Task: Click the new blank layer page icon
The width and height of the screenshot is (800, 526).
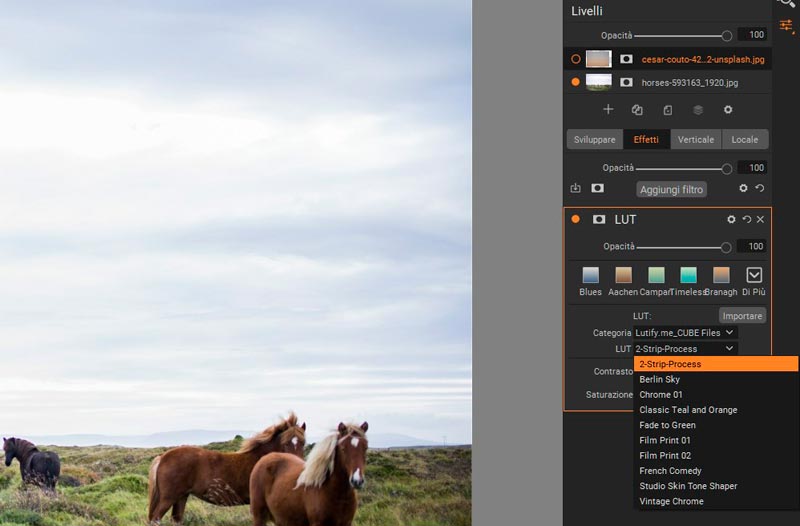Action: tap(667, 110)
